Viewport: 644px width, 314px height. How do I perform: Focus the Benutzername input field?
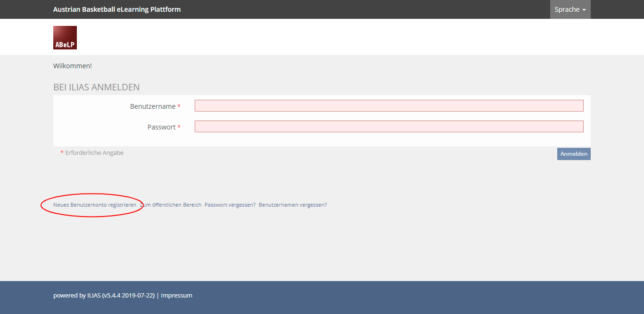(389, 106)
